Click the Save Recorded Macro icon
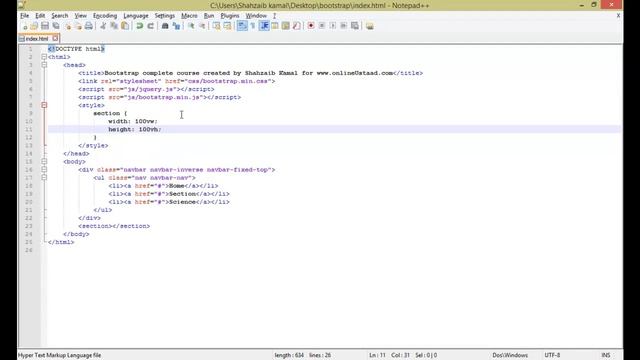Viewport: 640px width, 360px height. pos(355,26)
